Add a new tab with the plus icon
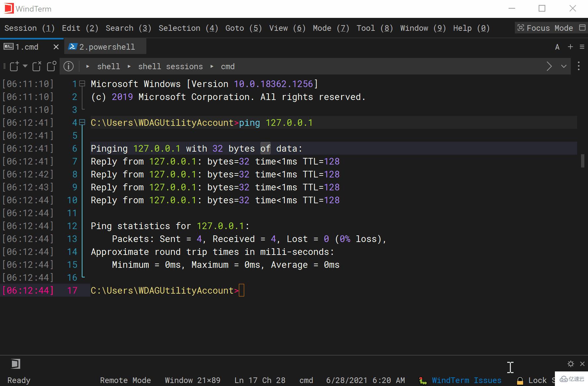588x386 pixels. pos(570,47)
